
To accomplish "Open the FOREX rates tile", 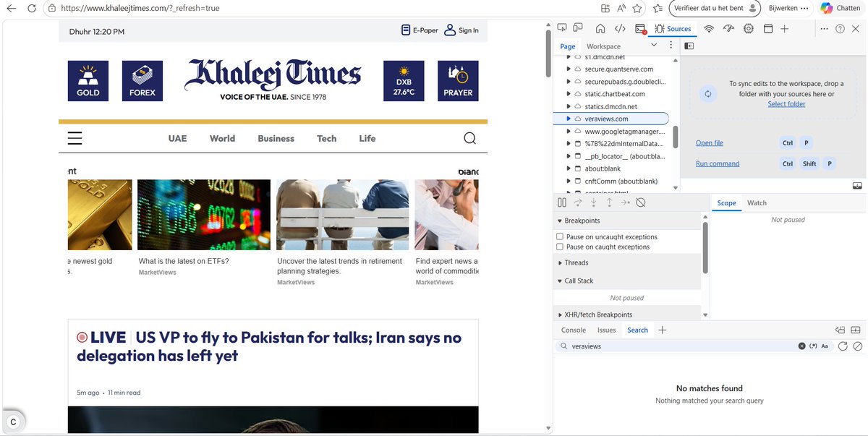I will [x=142, y=81].
